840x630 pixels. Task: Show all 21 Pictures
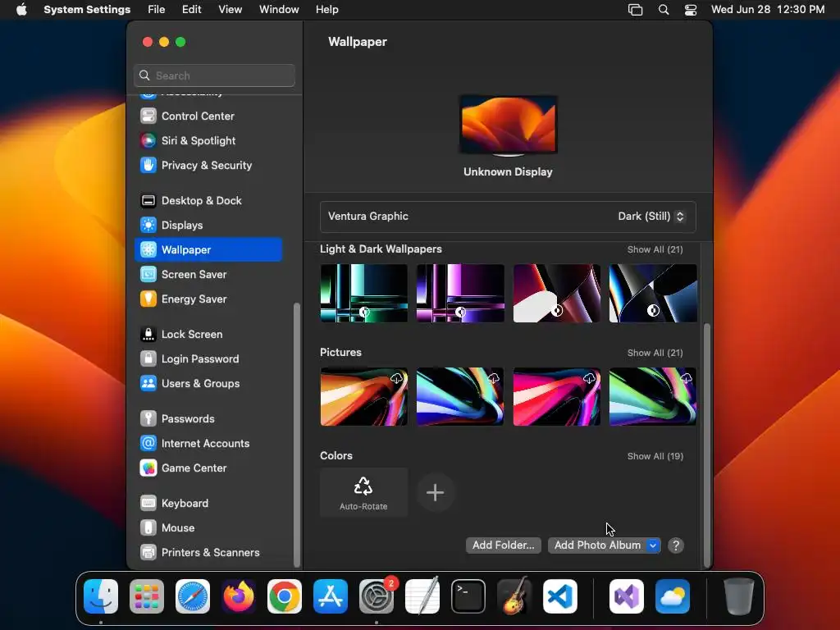coord(655,353)
